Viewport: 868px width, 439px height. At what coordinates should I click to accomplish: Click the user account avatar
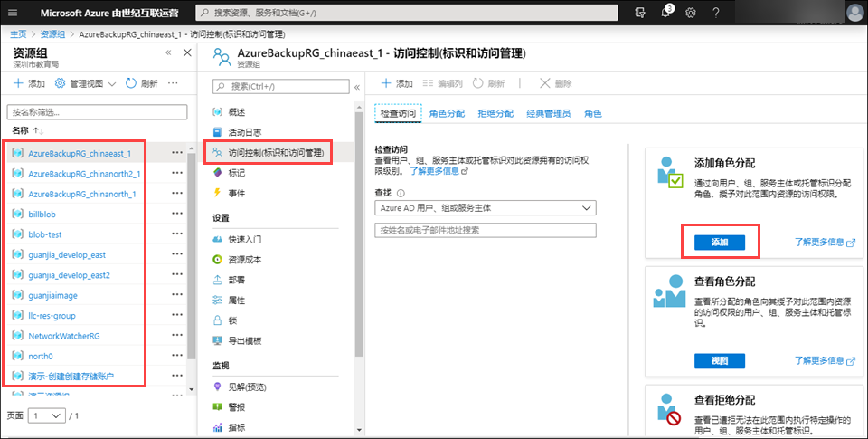[x=854, y=13]
